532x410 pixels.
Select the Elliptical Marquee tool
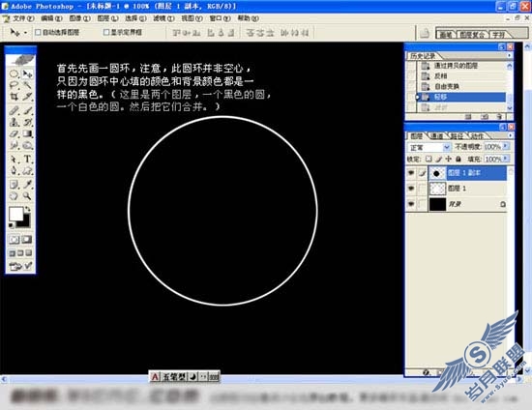click(14, 73)
